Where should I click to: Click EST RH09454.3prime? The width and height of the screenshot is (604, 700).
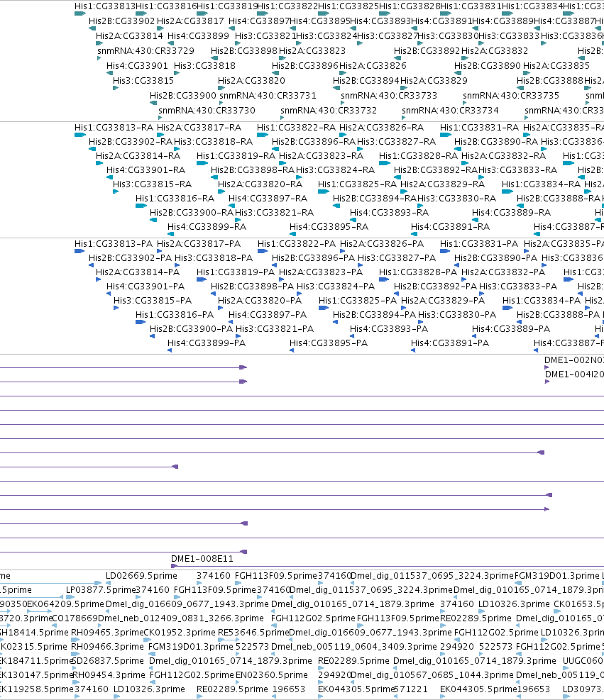(109, 675)
